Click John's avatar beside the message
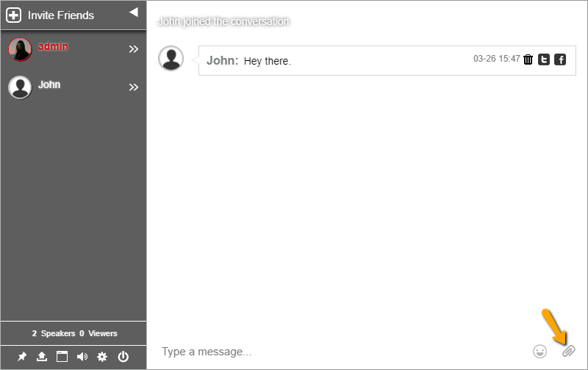This screenshot has width=588, height=370. [171, 59]
